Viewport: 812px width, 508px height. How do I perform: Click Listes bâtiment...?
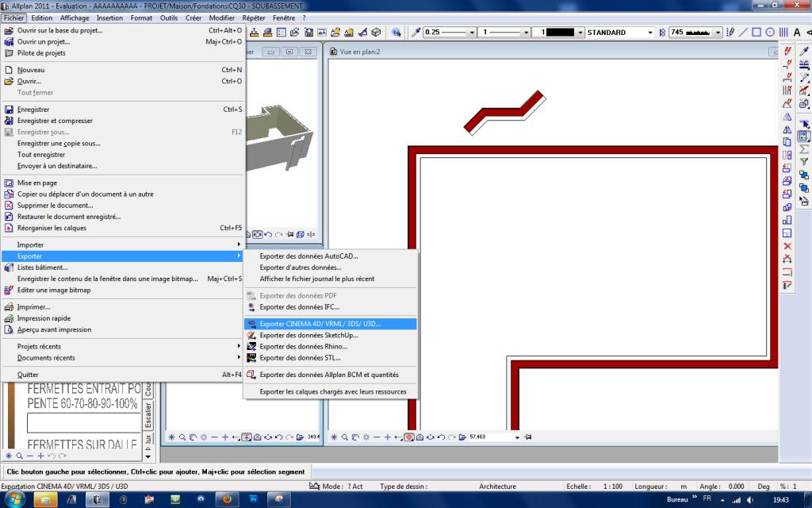click(x=122, y=267)
